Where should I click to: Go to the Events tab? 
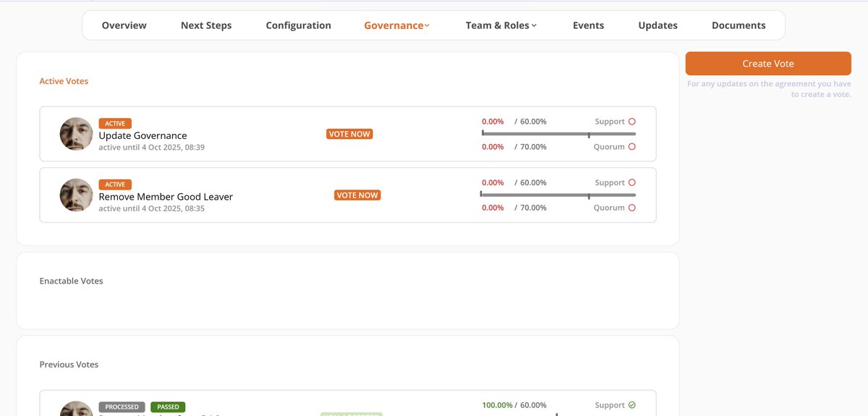tap(588, 25)
